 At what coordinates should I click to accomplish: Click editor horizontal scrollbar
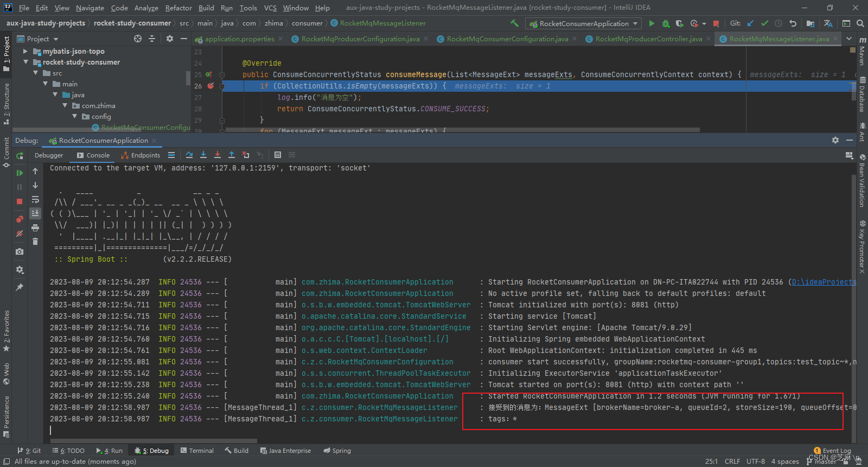point(462,130)
